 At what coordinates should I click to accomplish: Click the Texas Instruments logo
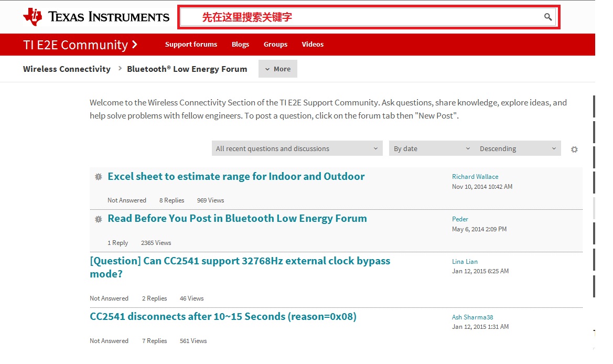pyautogui.click(x=96, y=17)
